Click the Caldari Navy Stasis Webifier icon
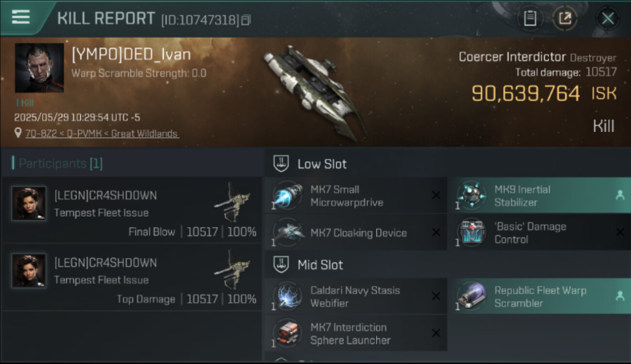Viewport: 631px width, 364px height. [288, 297]
